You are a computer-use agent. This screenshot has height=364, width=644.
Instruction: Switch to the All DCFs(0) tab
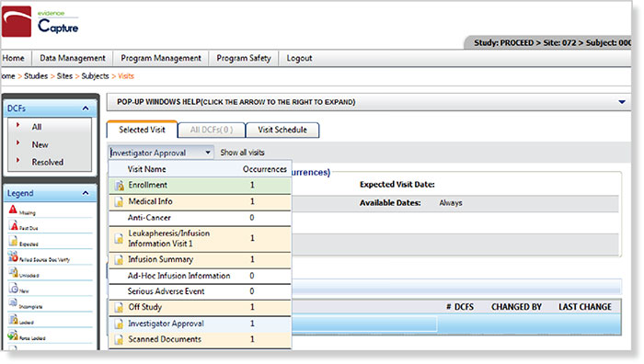212,131
